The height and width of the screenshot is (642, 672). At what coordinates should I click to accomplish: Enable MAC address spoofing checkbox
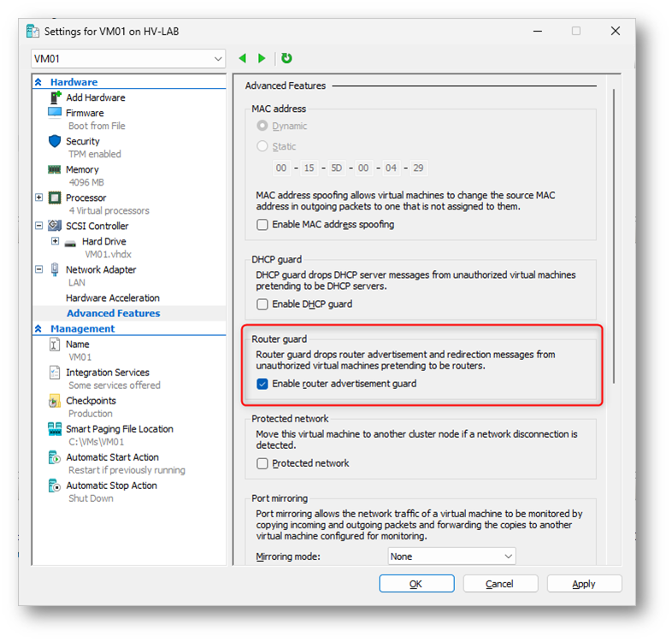tap(262, 225)
